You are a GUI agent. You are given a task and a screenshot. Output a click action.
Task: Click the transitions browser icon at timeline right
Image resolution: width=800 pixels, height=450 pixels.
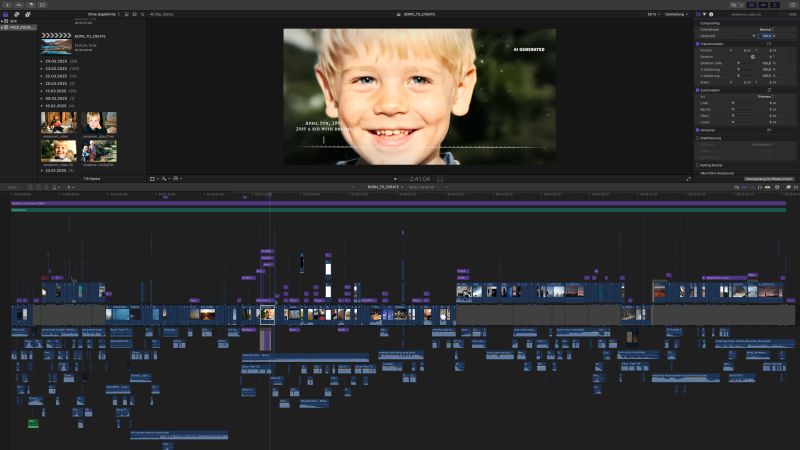(796, 187)
